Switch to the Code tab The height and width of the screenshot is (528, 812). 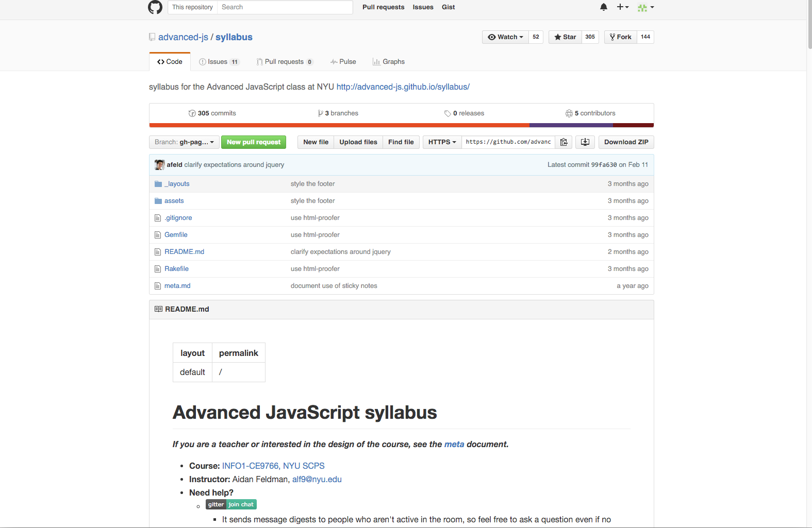[170, 62]
